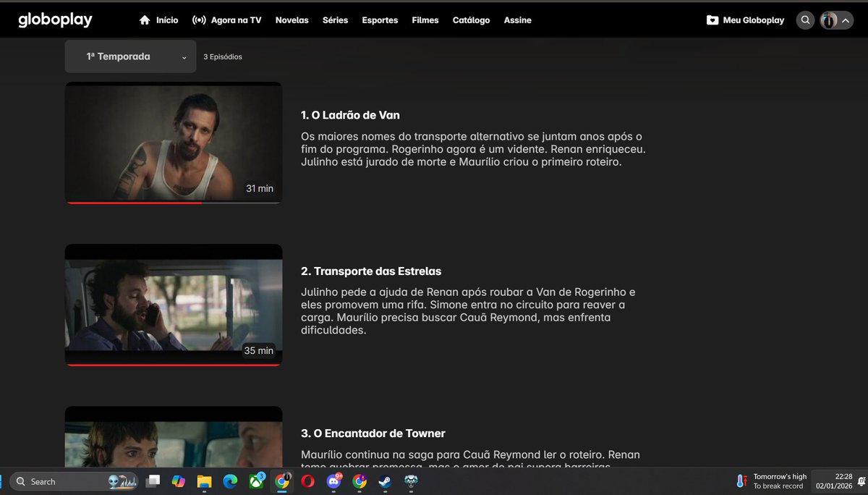Open the clock and date 22:28 panel
This screenshot has width=868, height=495.
tap(835, 481)
